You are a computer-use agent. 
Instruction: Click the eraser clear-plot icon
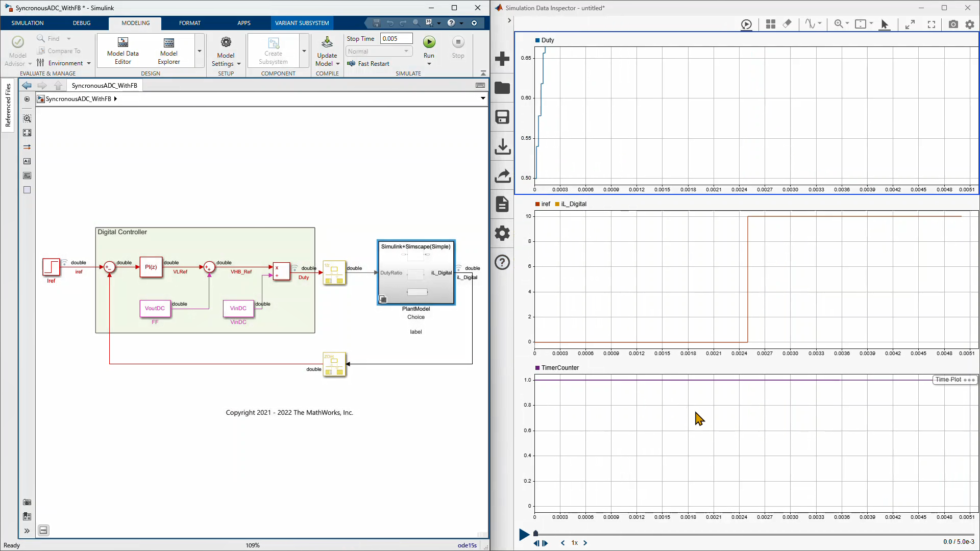pyautogui.click(x=787, y=24)
